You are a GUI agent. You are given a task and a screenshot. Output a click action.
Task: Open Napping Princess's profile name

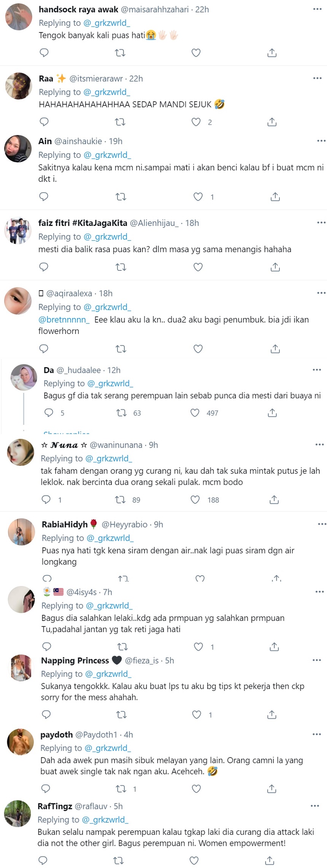pos(75,660)
